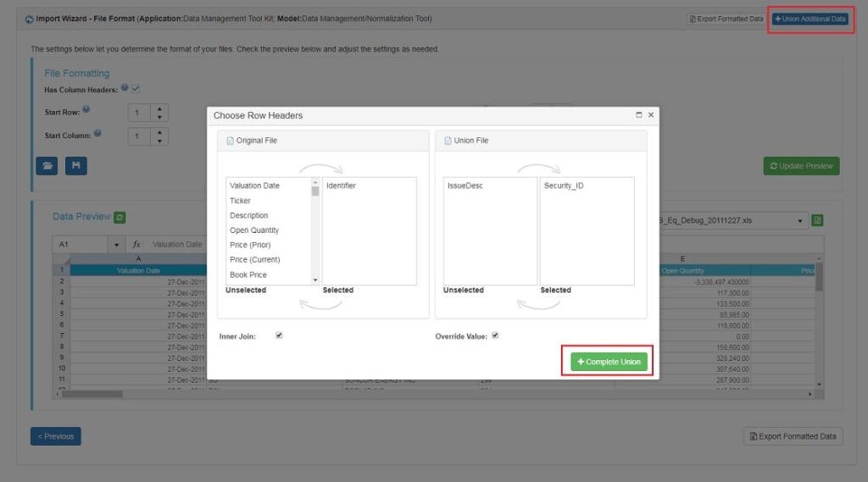The image size is (868, 482).
Task: Click the open folder icon button
Action: point(47,165)
